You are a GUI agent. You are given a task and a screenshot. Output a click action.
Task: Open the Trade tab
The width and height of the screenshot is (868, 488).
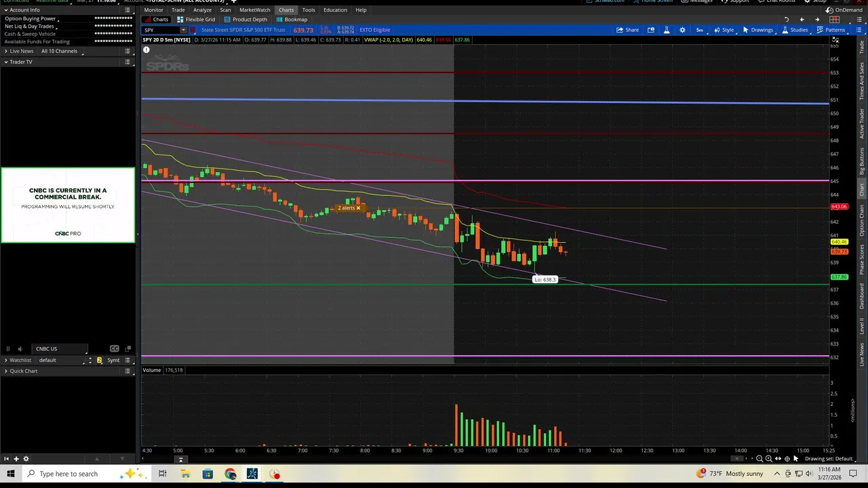[178, 9]
